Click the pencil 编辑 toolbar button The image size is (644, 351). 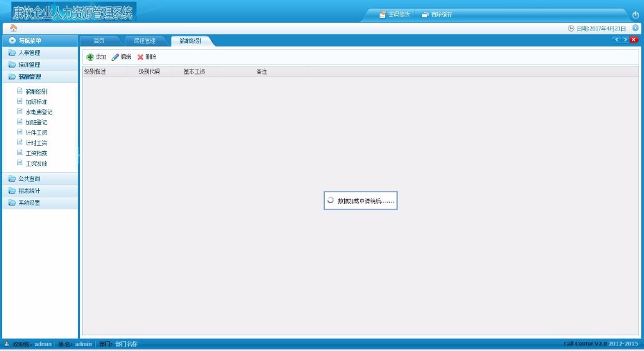click(121, 57)
